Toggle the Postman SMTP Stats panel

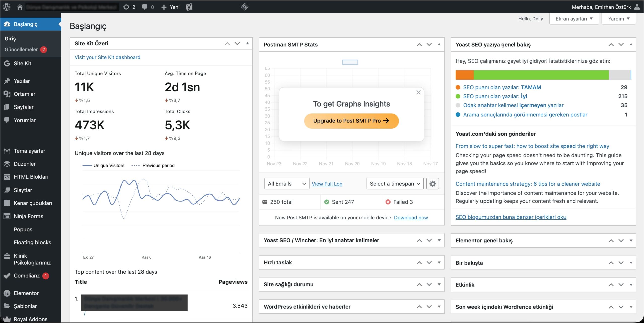(439, 44)
